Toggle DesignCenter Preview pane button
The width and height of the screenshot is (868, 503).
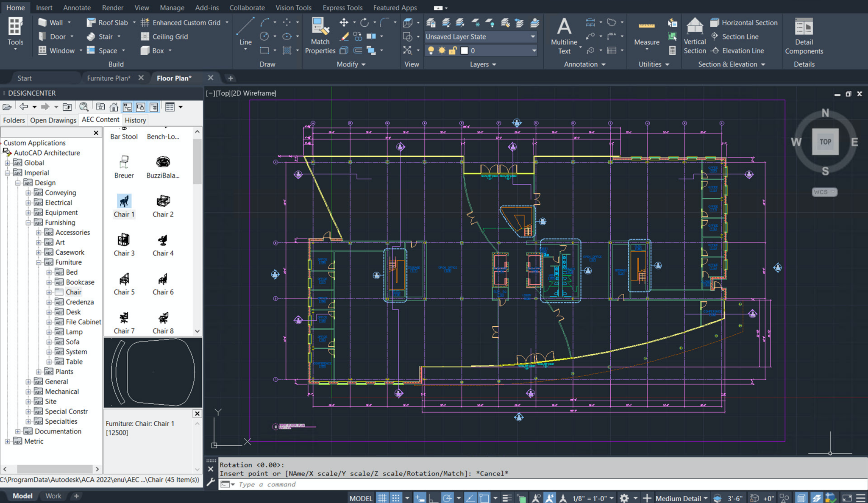(140, 107)
